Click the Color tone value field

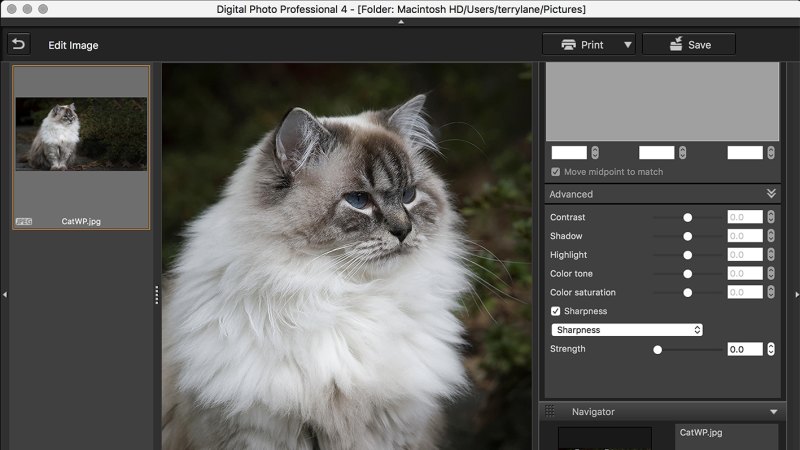pyautogui.click(x=745, y=273)
